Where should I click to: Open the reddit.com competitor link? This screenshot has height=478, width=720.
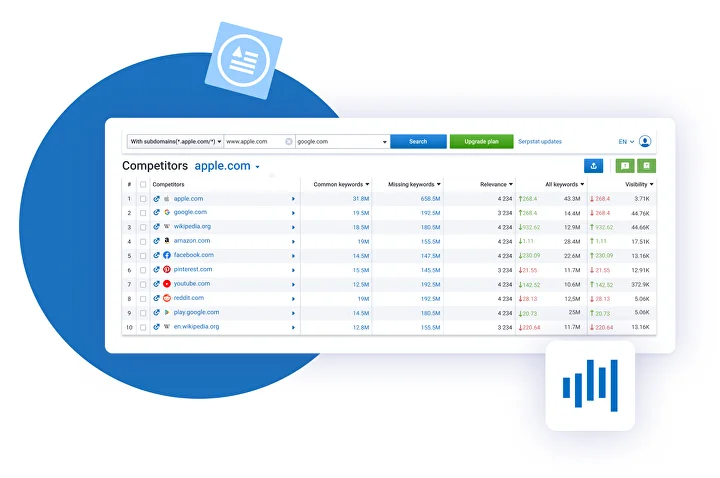coord(189,298)
